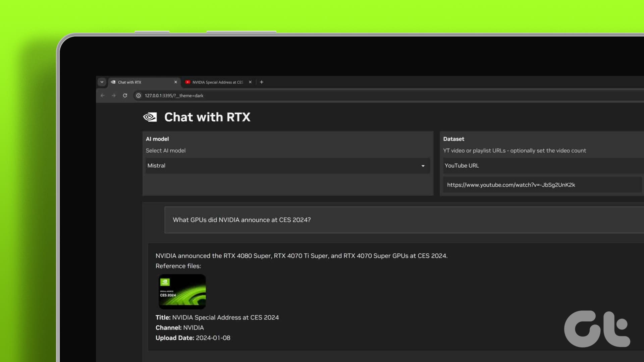This screenshot has height=362, width=644.
Task: Open the browser tab search dropdown
Action: tap(102, 82)
